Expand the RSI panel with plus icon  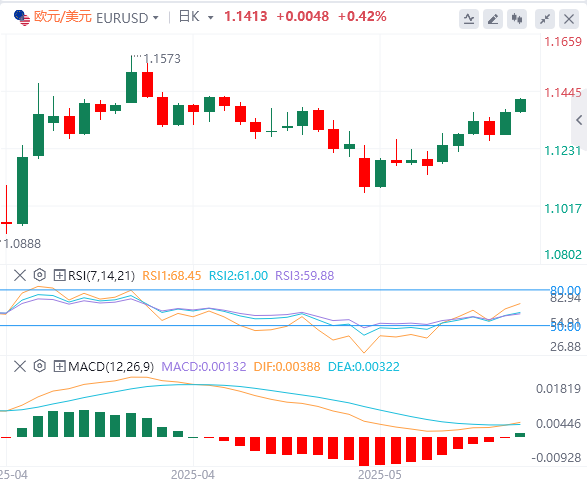coord(60,275)
